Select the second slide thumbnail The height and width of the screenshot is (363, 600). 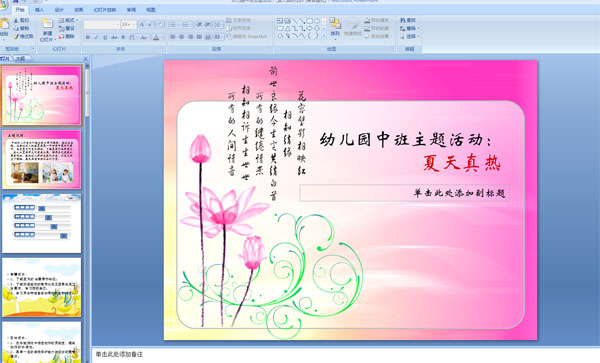click(x=42, y=160)
